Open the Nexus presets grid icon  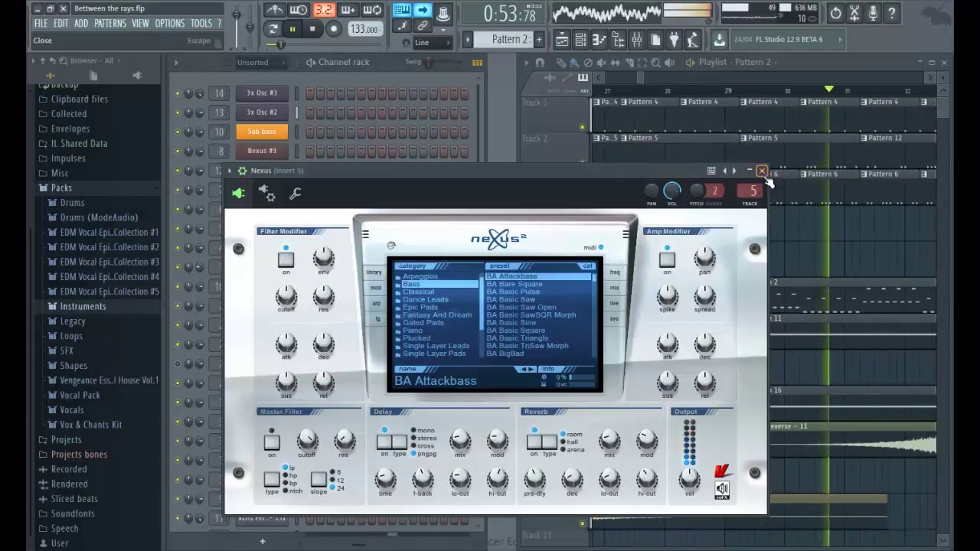tap(711, 171)
